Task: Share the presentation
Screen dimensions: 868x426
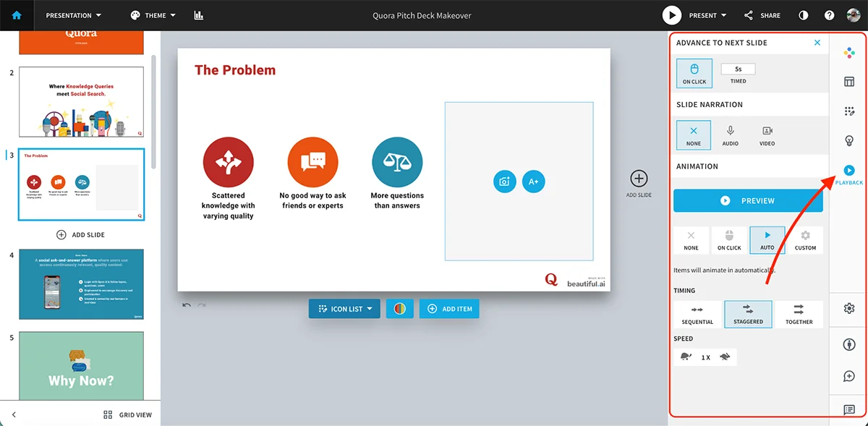Action: coord(762,15)
